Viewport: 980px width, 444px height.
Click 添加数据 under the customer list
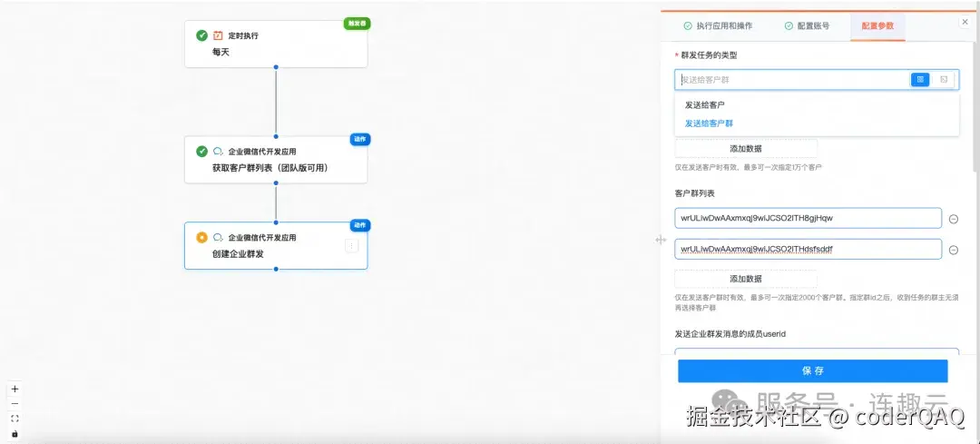click(746, 149)
